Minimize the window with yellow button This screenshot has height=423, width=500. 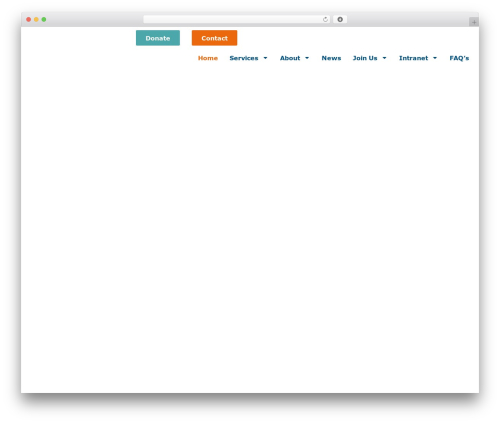point(36,19)
